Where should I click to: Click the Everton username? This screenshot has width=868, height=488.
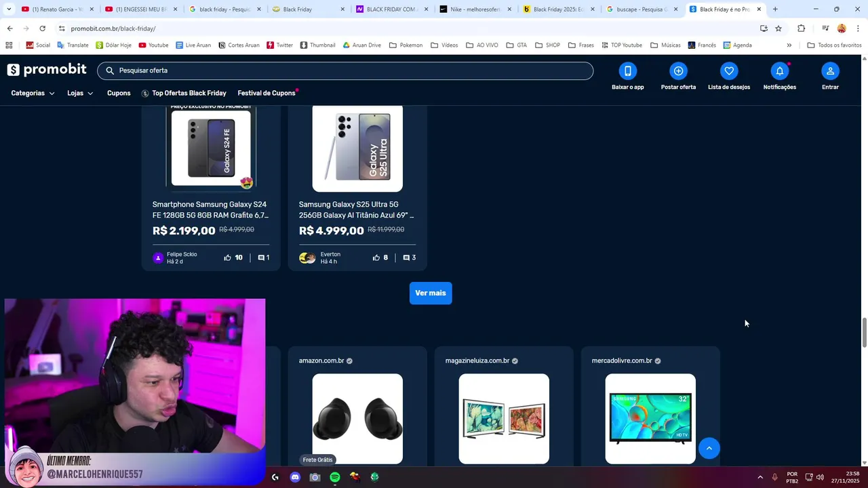330,254
